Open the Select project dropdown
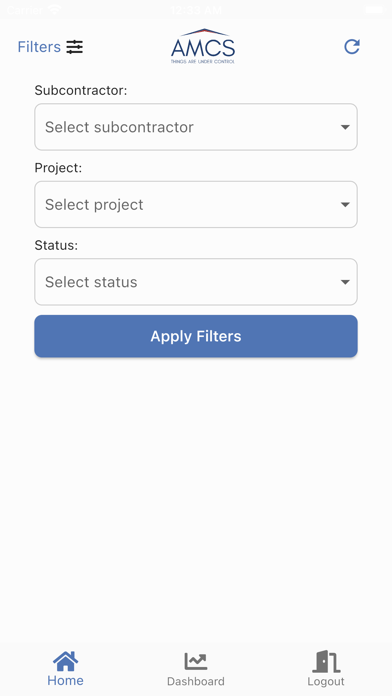The width and height of the screenshot is (392, 696). (x=196, y=204)
